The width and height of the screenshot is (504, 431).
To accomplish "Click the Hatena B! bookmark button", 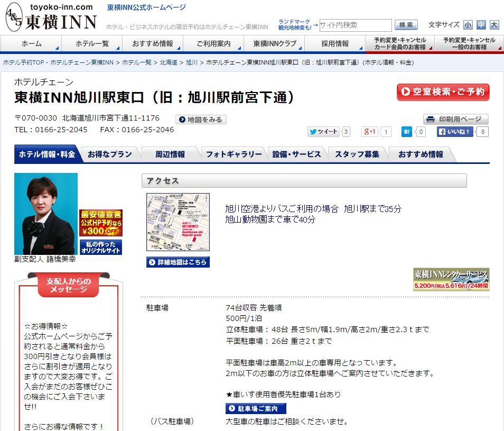I will [407, 132].
